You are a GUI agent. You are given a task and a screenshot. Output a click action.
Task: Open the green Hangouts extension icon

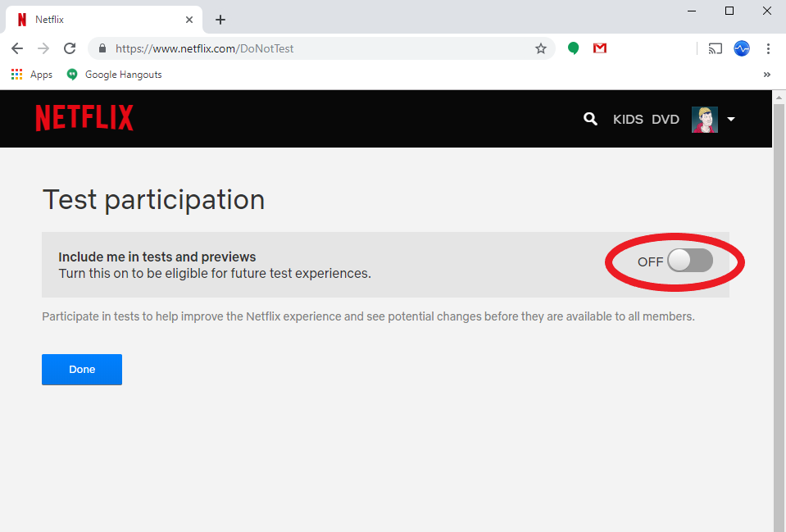[x=574, y=48]
